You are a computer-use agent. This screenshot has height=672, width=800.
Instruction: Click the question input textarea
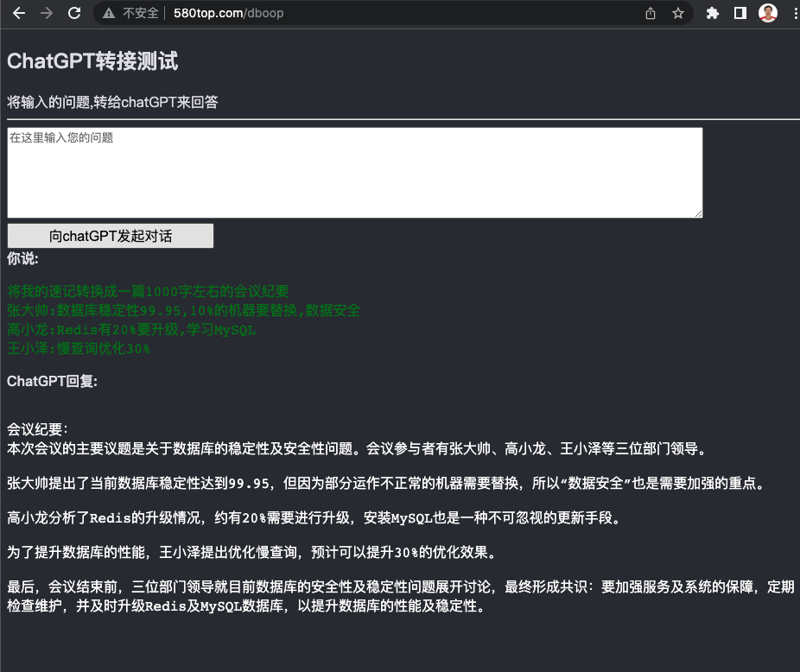(x=354, y=171)
